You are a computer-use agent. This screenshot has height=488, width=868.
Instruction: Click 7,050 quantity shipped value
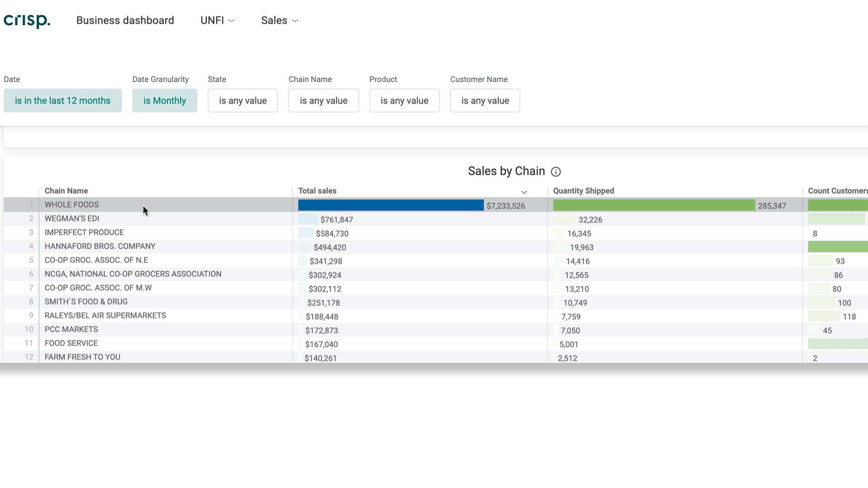[x=570, y=331]
